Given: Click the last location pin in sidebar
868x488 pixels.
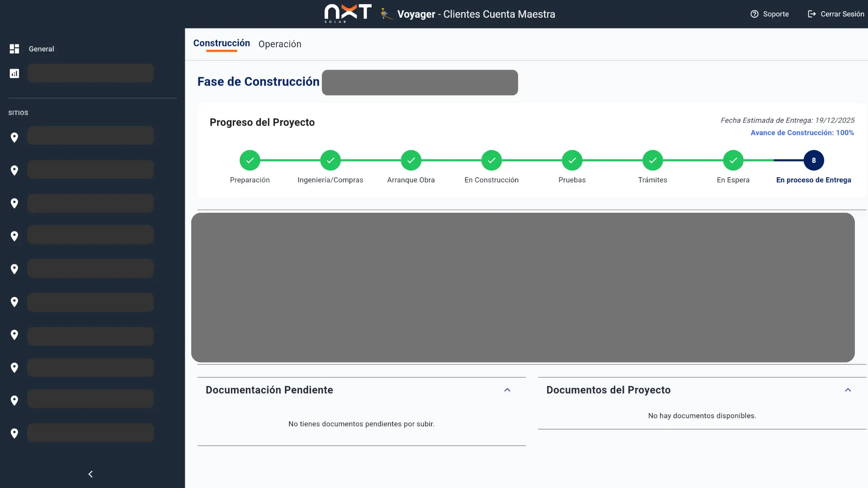Looking at the screenshot, I should tap(14, 433).
